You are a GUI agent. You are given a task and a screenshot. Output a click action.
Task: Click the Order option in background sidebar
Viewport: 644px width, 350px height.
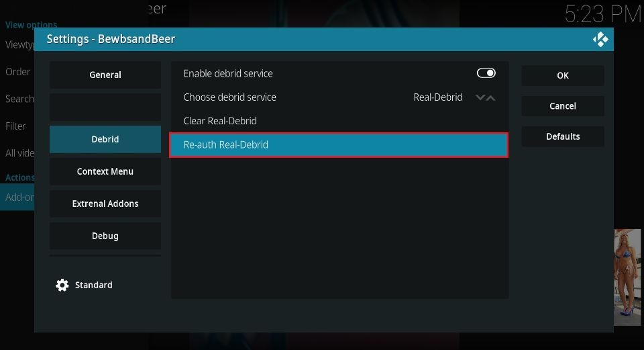pos(17,72)
